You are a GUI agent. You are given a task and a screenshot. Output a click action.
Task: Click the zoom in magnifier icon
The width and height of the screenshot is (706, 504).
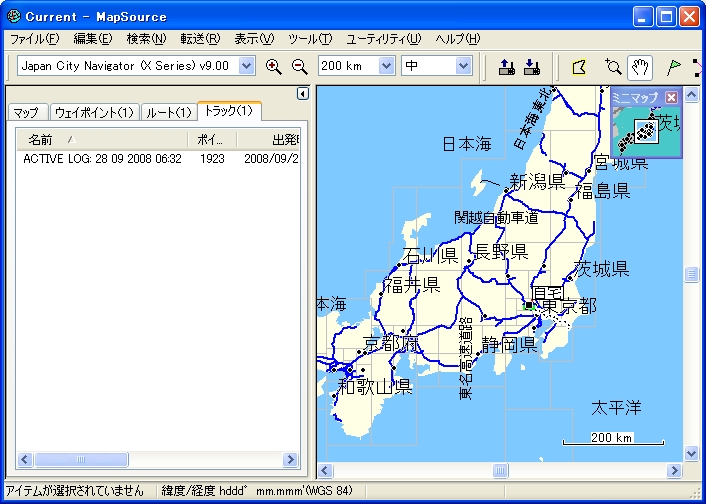(x=273, y=67)
